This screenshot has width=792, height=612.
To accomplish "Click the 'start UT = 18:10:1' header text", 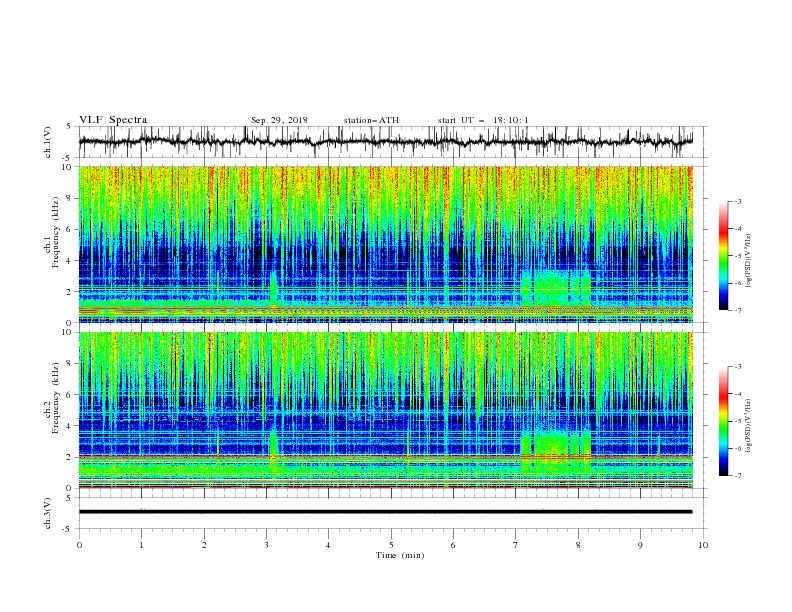I will (x=483, y=120).
